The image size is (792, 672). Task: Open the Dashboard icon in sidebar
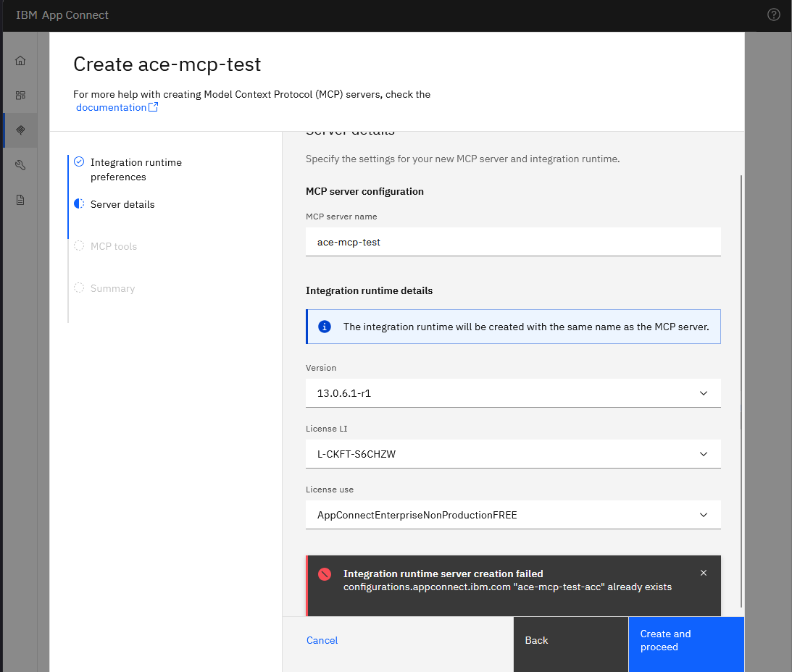click(x=20, y=96)
